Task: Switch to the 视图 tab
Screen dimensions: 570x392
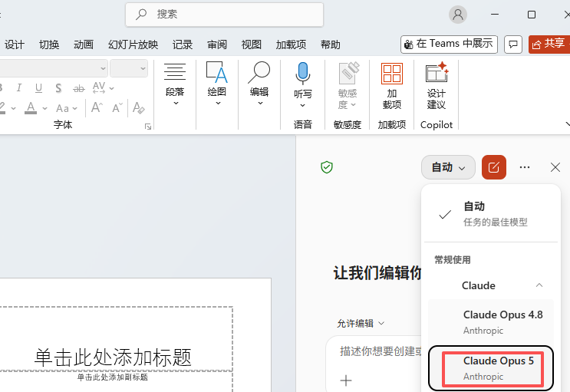Action: pos(252,44)
